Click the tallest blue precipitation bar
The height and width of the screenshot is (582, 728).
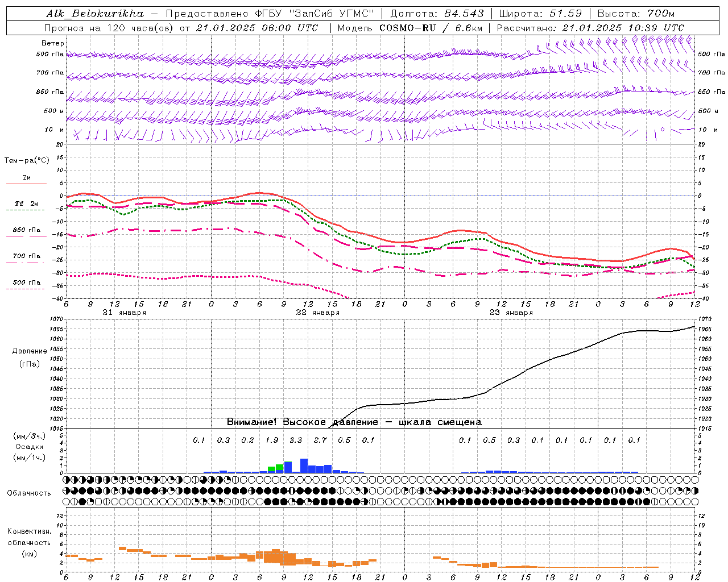pyautogui.click(x=304, y=465)
